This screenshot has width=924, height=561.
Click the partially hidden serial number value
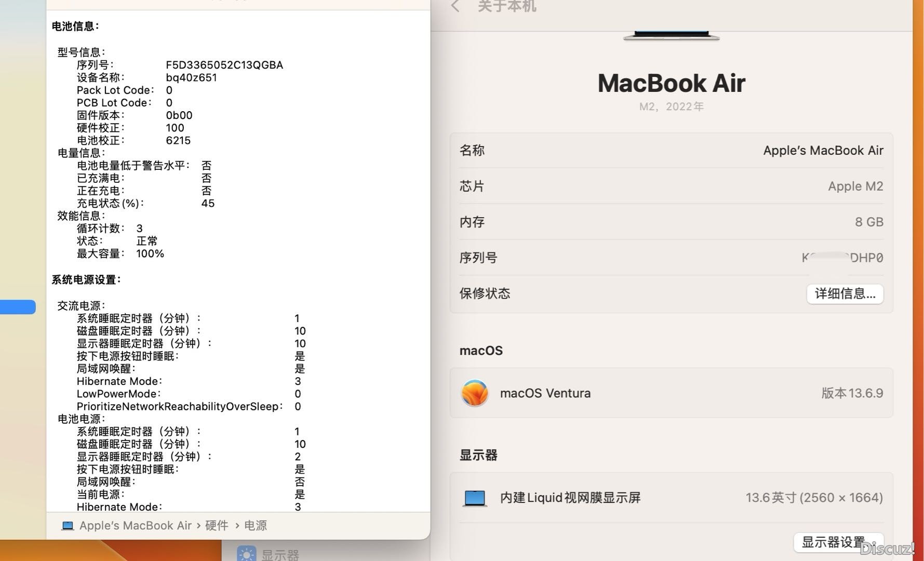pyautogui.click(x=842, y=258)
